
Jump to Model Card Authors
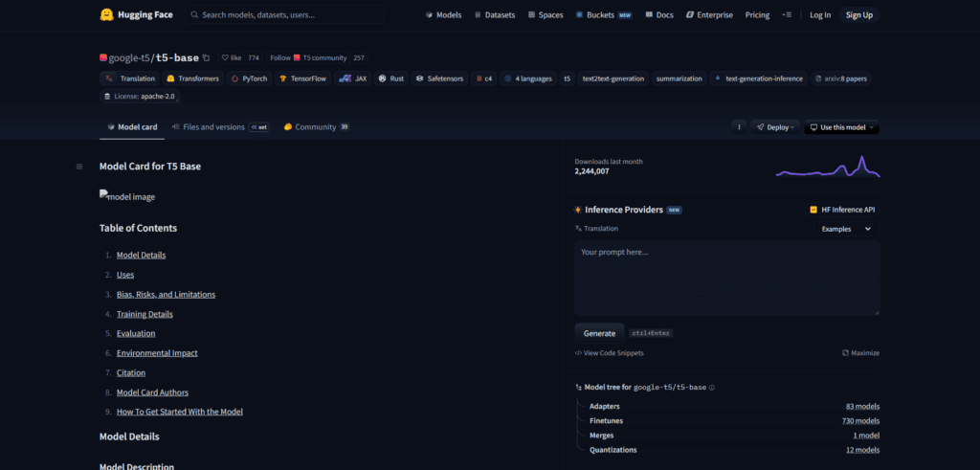(152, 392)
